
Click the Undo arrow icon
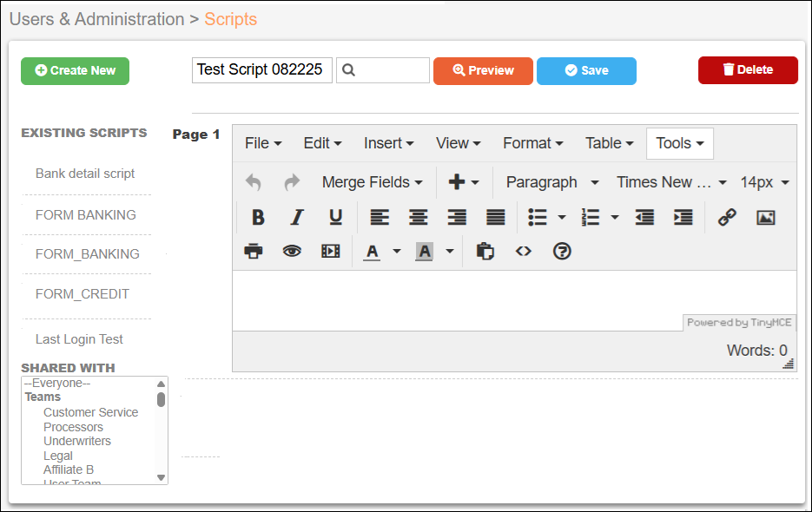[x=254, y=182]
